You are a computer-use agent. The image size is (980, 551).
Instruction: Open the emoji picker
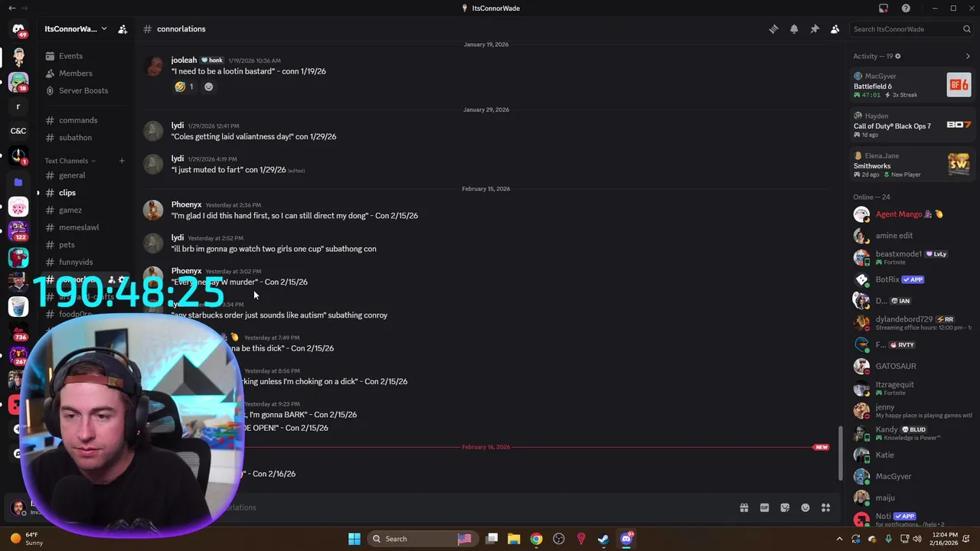805,507
